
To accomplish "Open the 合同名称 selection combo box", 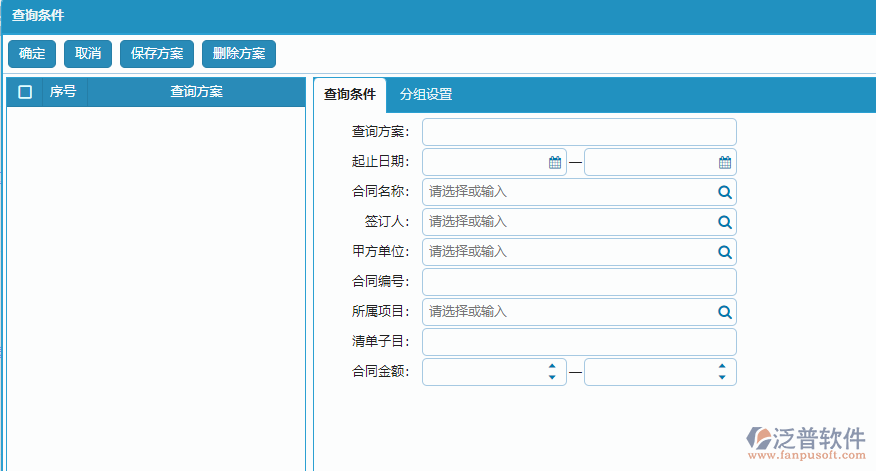I will pyautogui.click(x=567, y=192).
